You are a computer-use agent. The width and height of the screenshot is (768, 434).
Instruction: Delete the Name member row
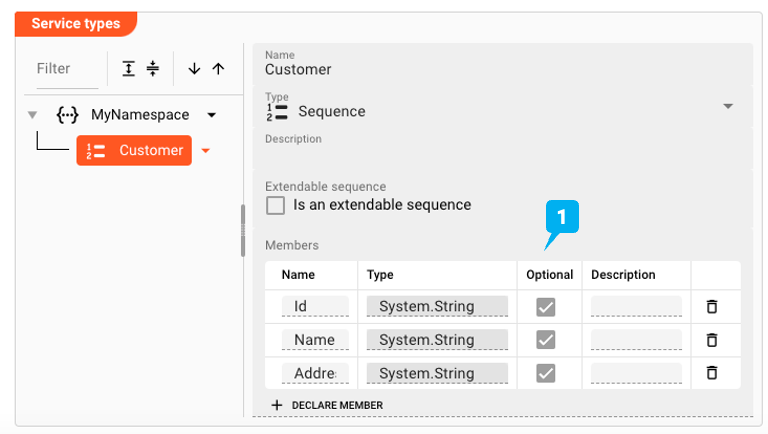pos(712,340)
